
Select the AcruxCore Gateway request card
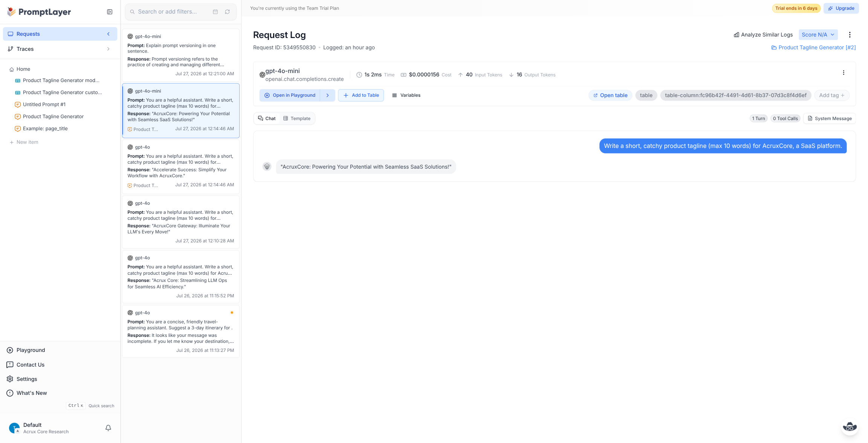pos(181,222)
